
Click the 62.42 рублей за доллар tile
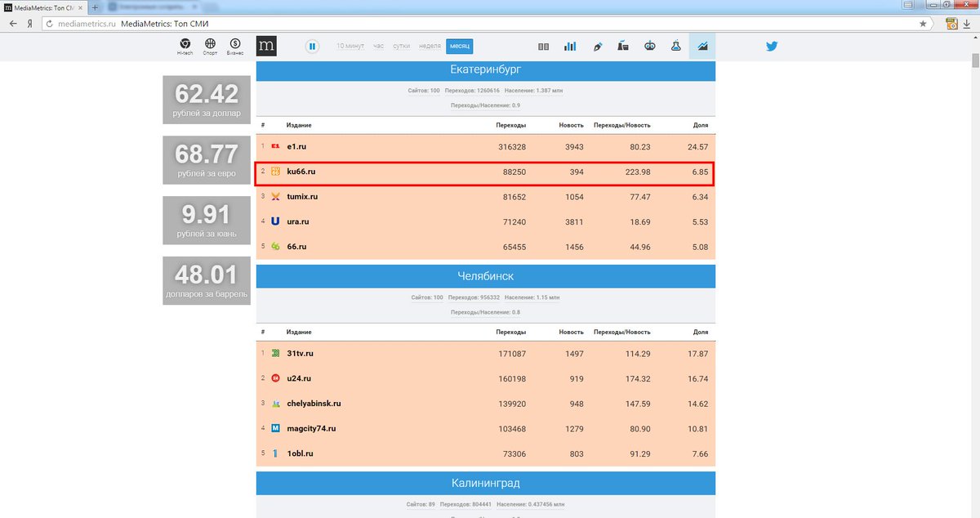[x=207, y=100]
